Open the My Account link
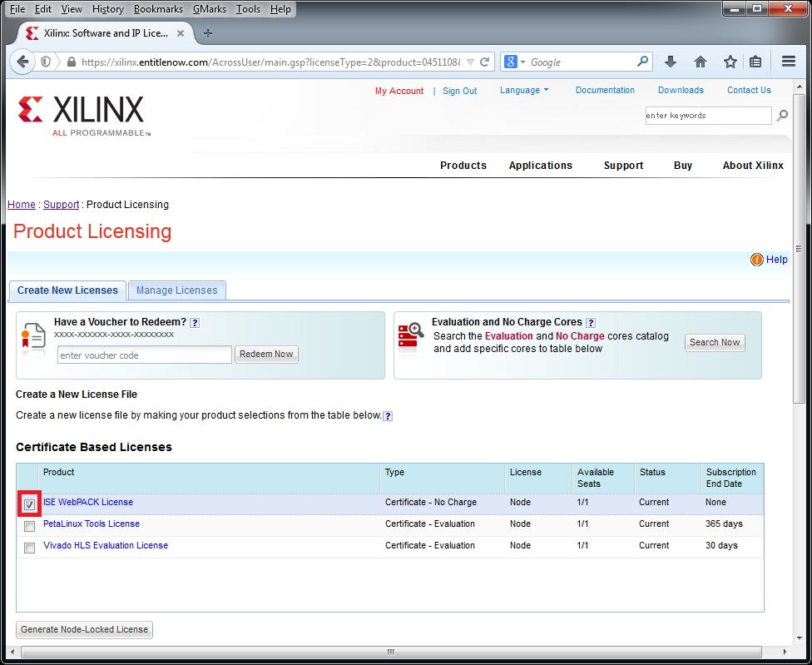 399,92
